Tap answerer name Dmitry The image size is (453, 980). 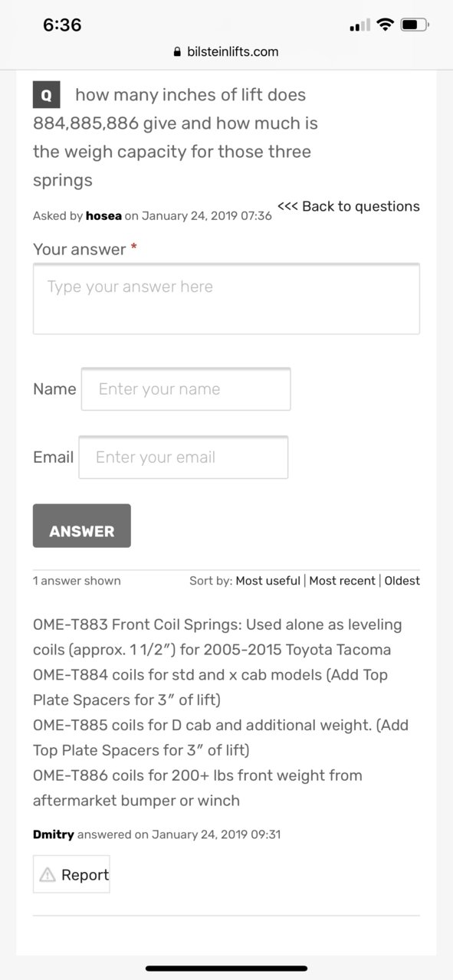[54, 834]
